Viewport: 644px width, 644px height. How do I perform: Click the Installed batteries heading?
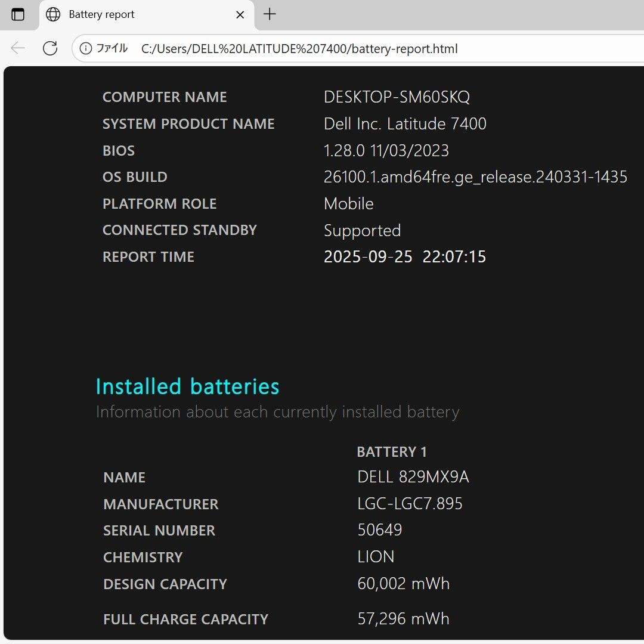click(x=187, y=386)
